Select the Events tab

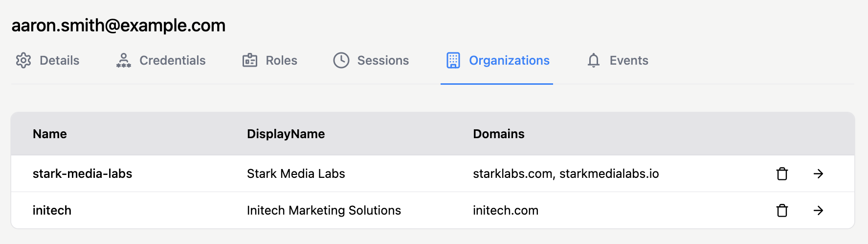pos(628,60)
